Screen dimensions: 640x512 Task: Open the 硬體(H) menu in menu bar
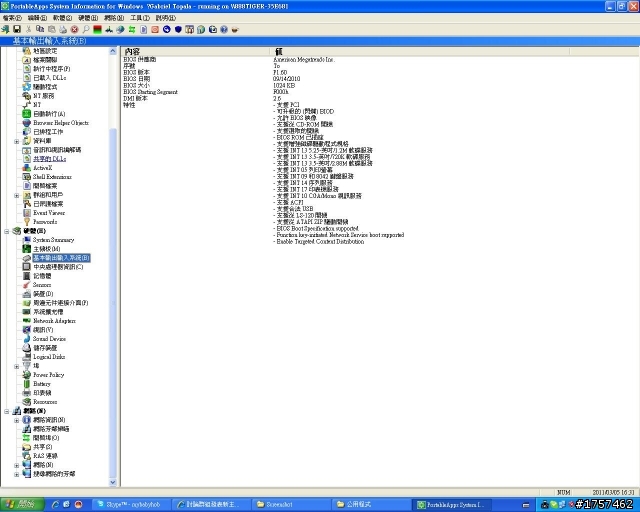[88, 18]
